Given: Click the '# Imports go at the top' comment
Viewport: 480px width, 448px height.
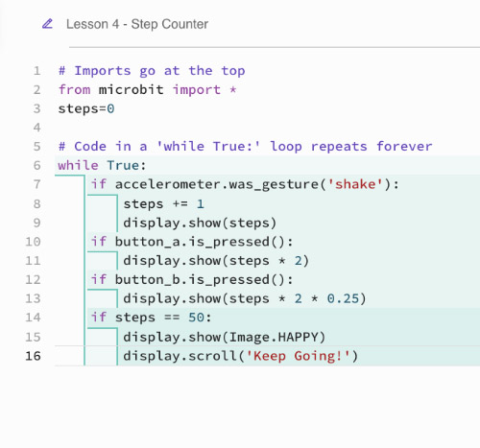Looking at the screenshot, I should (x=152, y=71).
